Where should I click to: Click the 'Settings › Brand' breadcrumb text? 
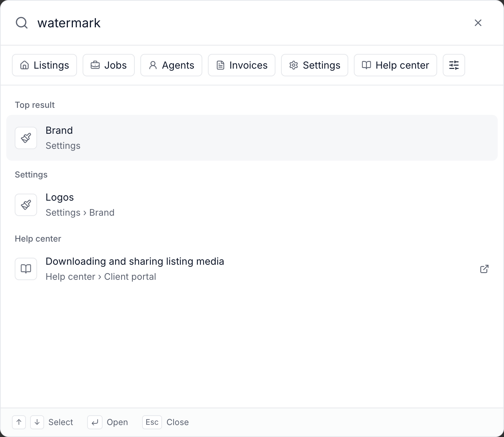(80, 213)
